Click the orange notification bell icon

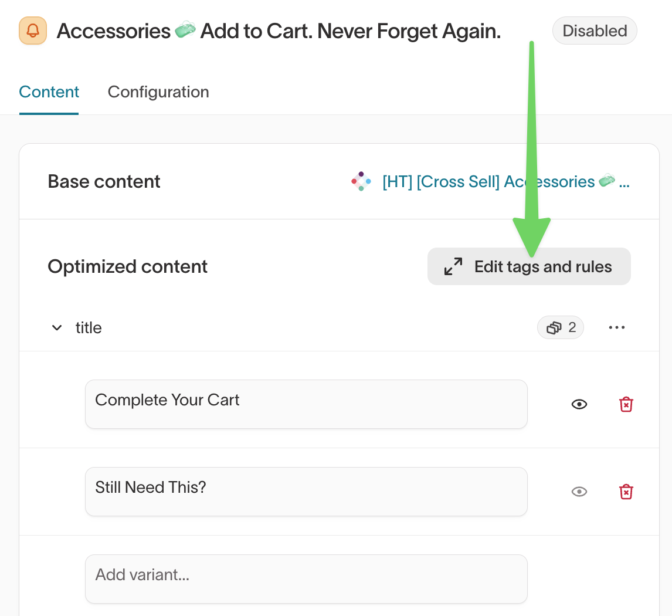(x=33, y=31)
